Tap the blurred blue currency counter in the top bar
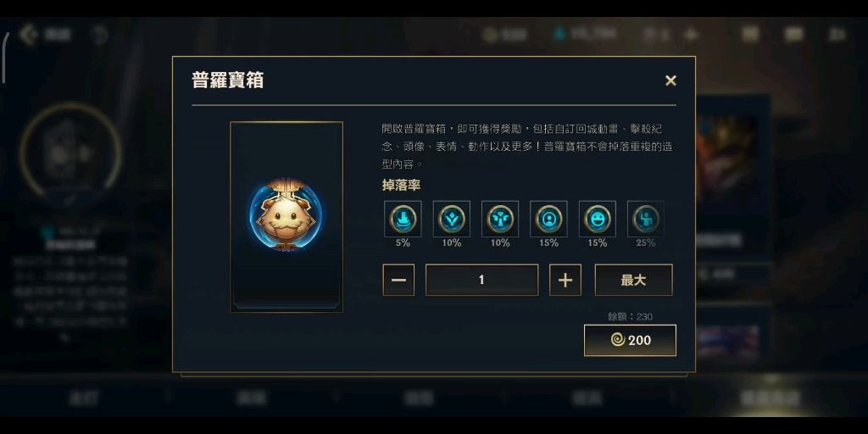 (585, 34)
